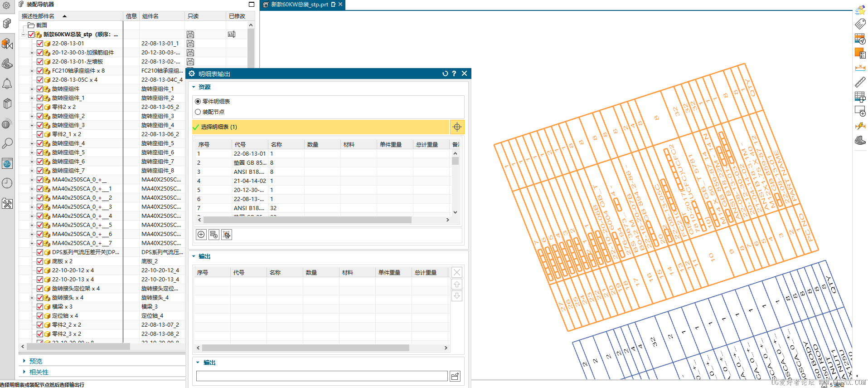Expand the FC210轴承座组件 x 8 tree node

[x=32, y=71]
